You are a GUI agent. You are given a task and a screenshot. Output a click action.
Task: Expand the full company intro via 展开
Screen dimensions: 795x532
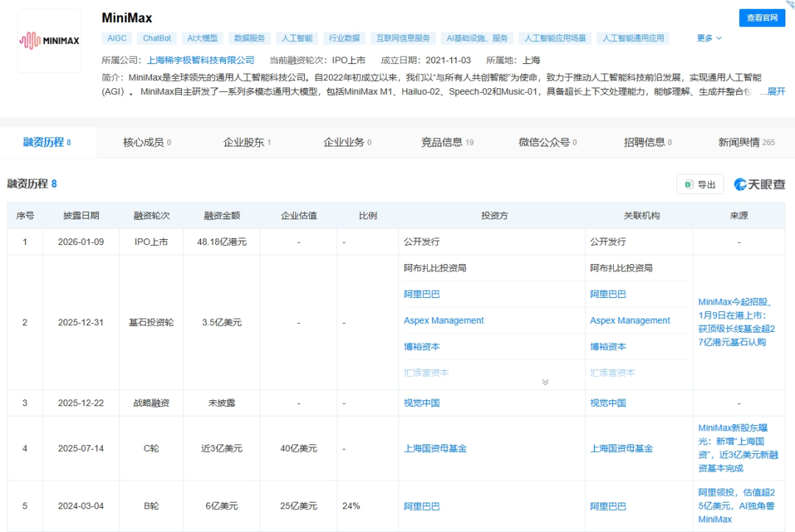[777, 92]
